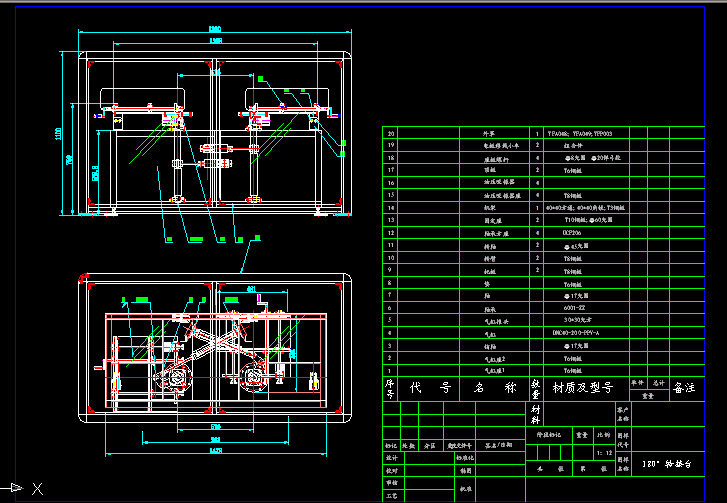
Task: Select the '180° 转接台' drawing title
Action: (667, 464)
